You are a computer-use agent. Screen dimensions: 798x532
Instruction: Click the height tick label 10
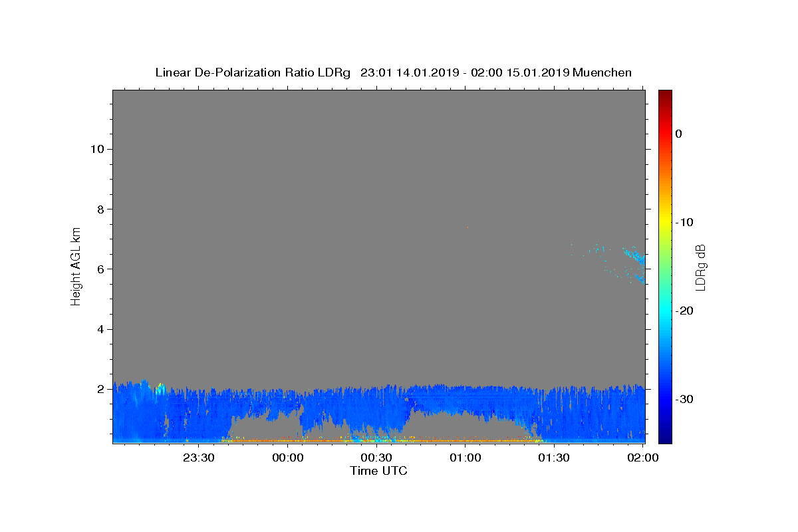(x=96, y=149)
